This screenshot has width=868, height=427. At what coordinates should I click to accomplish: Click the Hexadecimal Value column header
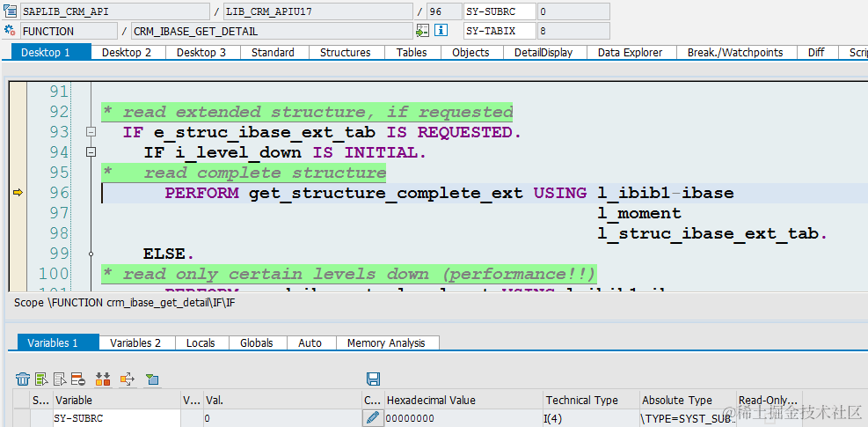point(463,400)
